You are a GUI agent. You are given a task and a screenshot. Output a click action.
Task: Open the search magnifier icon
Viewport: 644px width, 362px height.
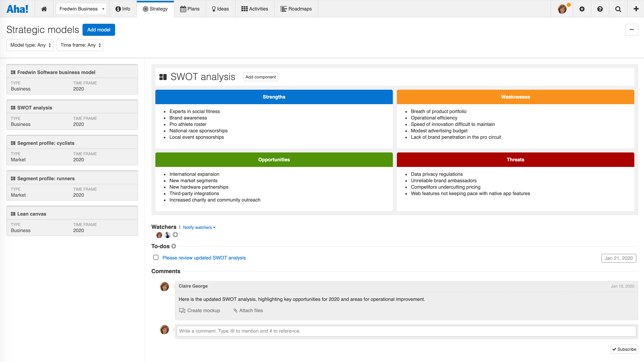pos(618,9)
